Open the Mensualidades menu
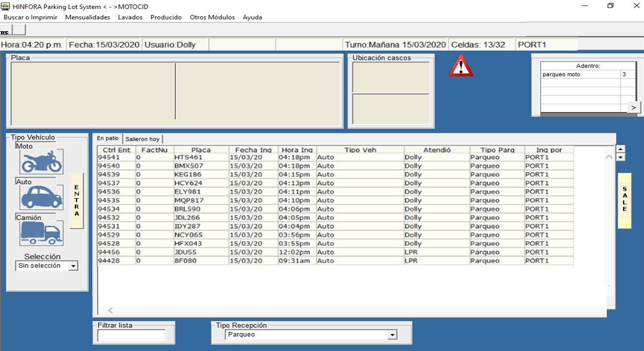The image size is (644, 351). click(x=87, y=17)
